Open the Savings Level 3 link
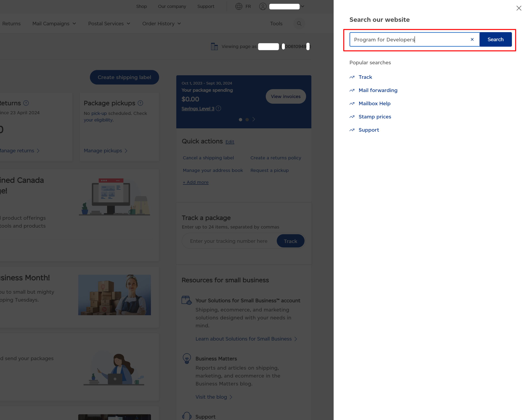 [198, 109]
